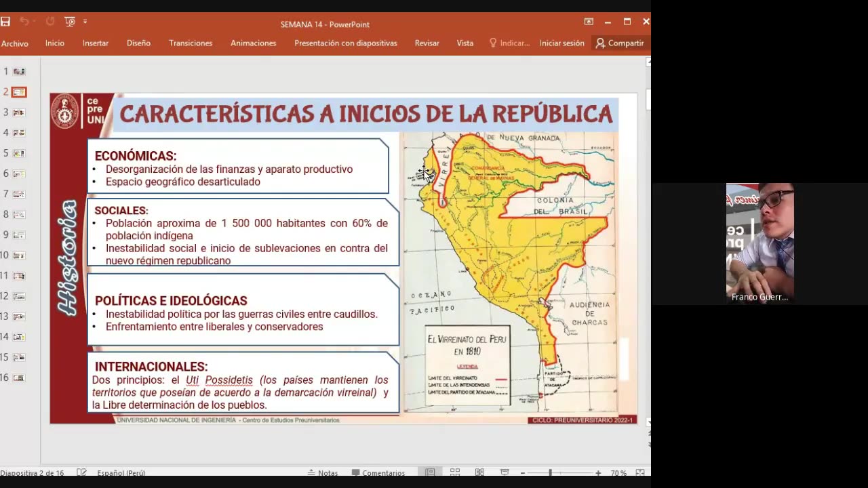Select slide 8 thumbnail

click(19, 214)
